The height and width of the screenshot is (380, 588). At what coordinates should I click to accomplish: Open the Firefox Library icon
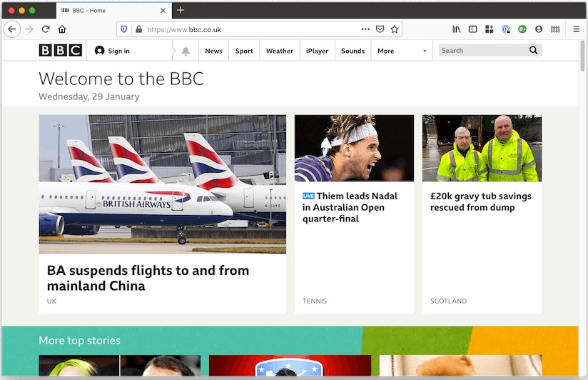pos(457,29)
